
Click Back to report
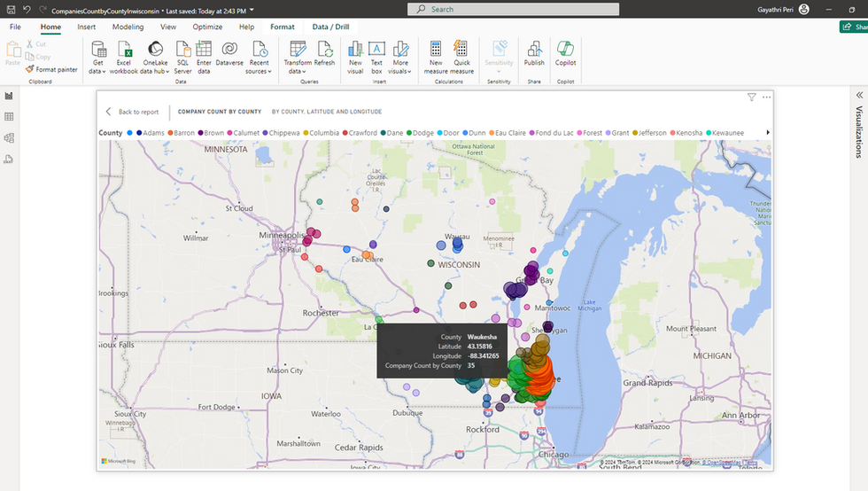point(132,112)
